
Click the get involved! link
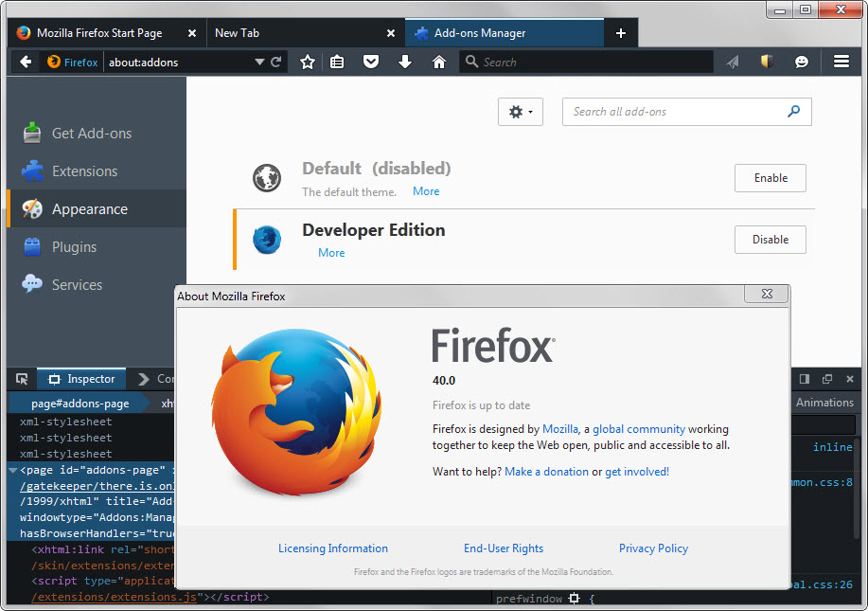637,472
